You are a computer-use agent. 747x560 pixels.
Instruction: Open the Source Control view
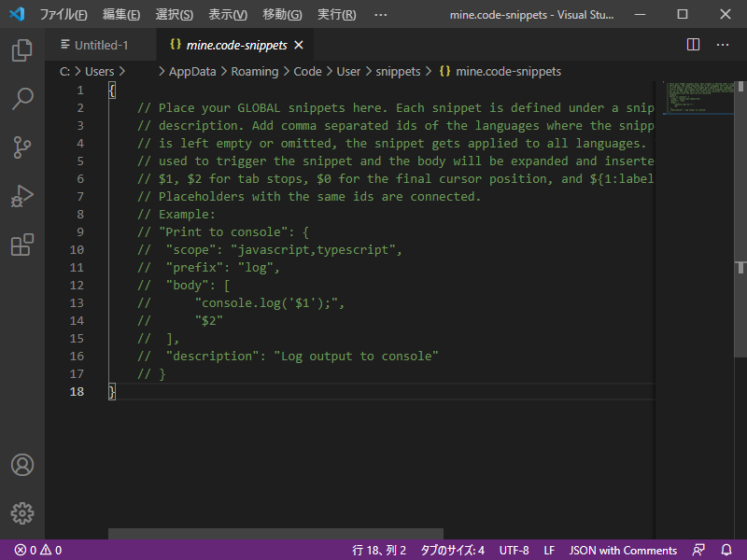click(21, 147)
